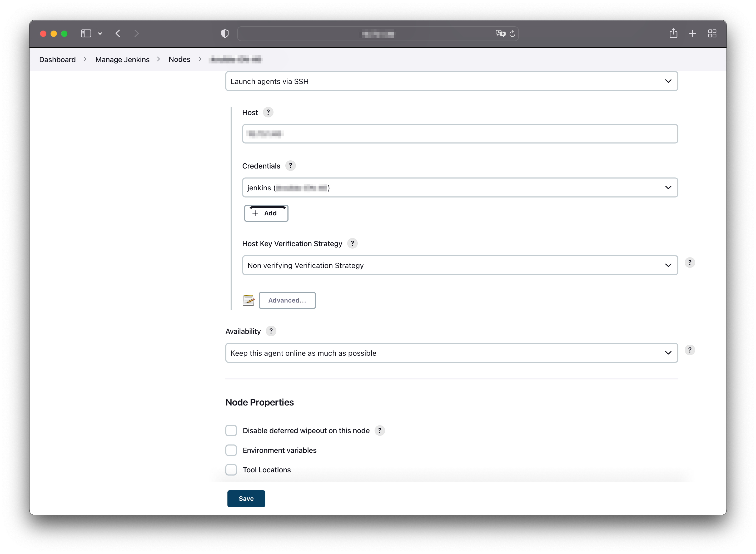The height and width of the screenshot is (554, 756).
Task: Click Host Key Verification Strategy help icon
Action: click(x=352, y=244)
